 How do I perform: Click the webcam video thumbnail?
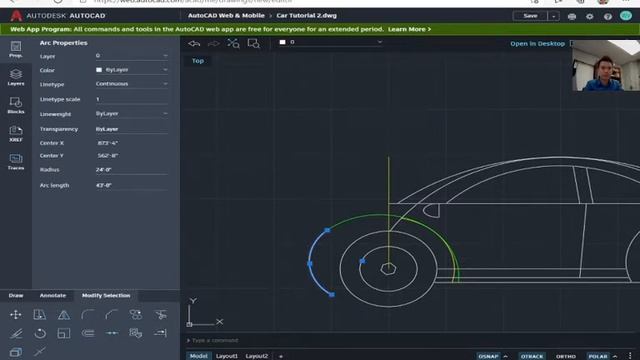click(606, 65)
